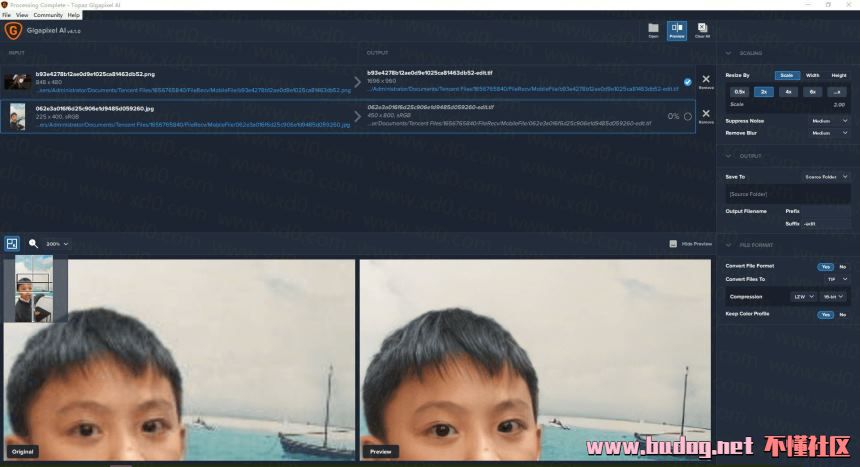Click the Source Folder path field
This screenshot has width=860, height=467.
[788, 194]
